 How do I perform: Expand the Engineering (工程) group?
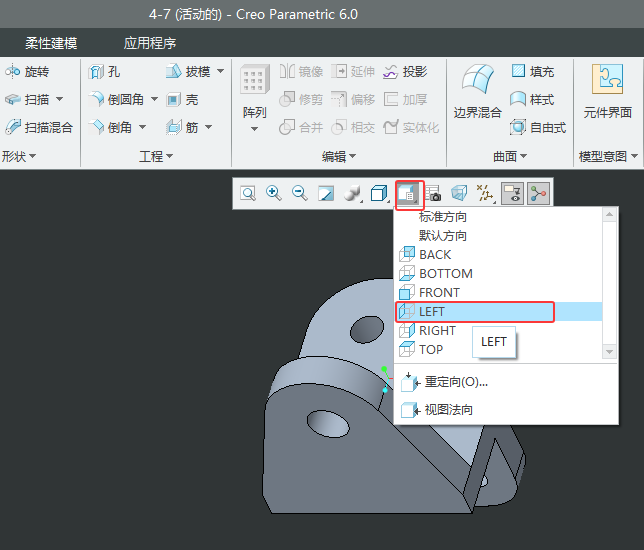point(156,156)
